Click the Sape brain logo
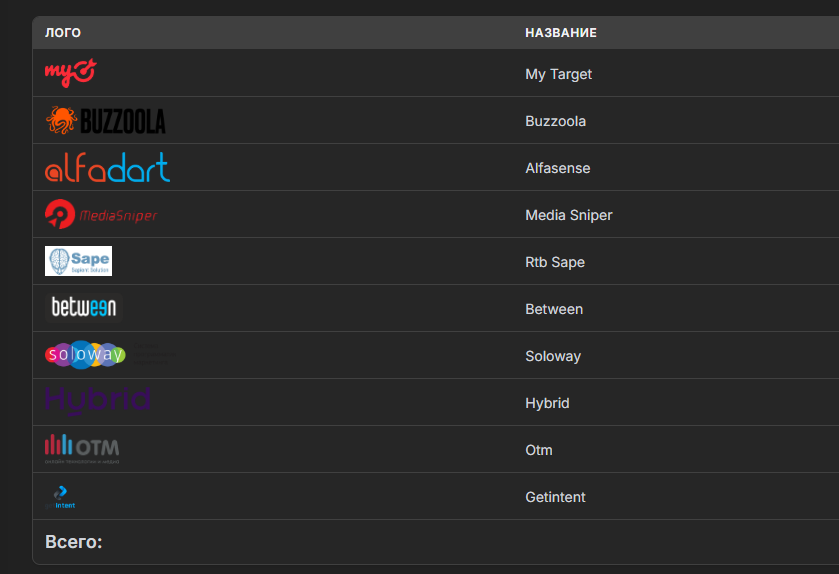Viewport: 839px width, 574px height. (x=79, y=261)
